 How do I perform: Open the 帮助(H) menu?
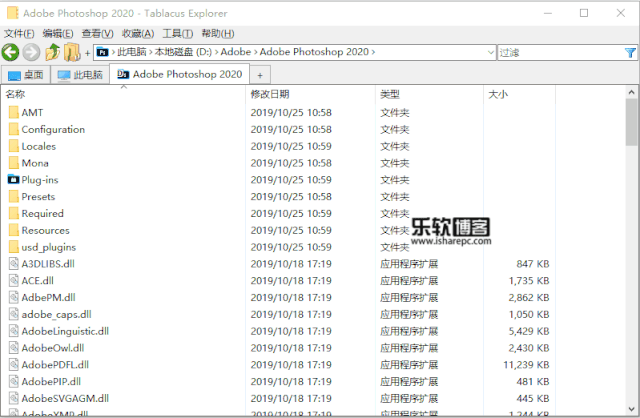point(218,33)
